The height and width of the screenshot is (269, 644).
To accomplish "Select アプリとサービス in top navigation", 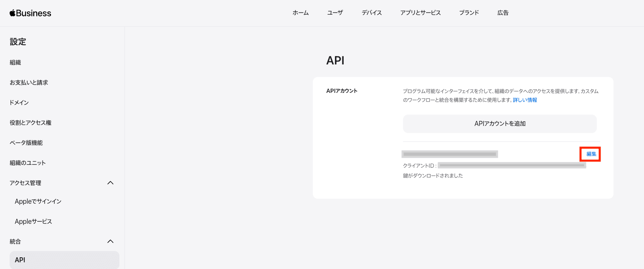I will (421, 13).
